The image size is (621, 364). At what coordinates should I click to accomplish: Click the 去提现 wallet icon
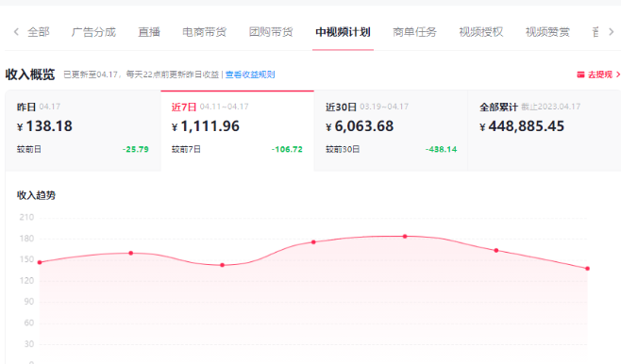tap(580, 74)
